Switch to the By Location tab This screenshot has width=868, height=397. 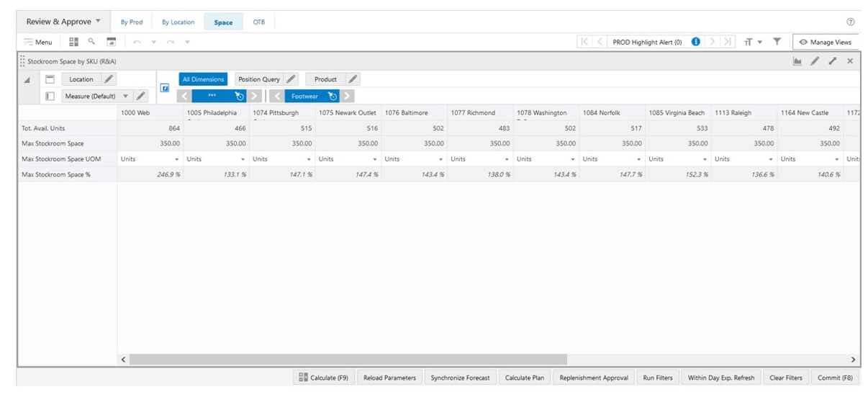point(178,22)
